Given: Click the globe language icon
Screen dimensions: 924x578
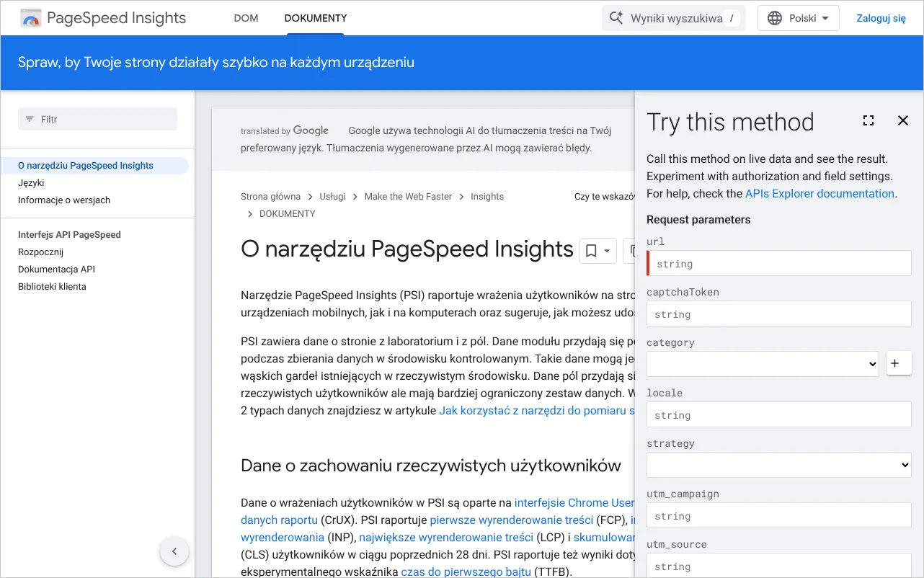Looking at the screenshot, I should coord(775,18).
